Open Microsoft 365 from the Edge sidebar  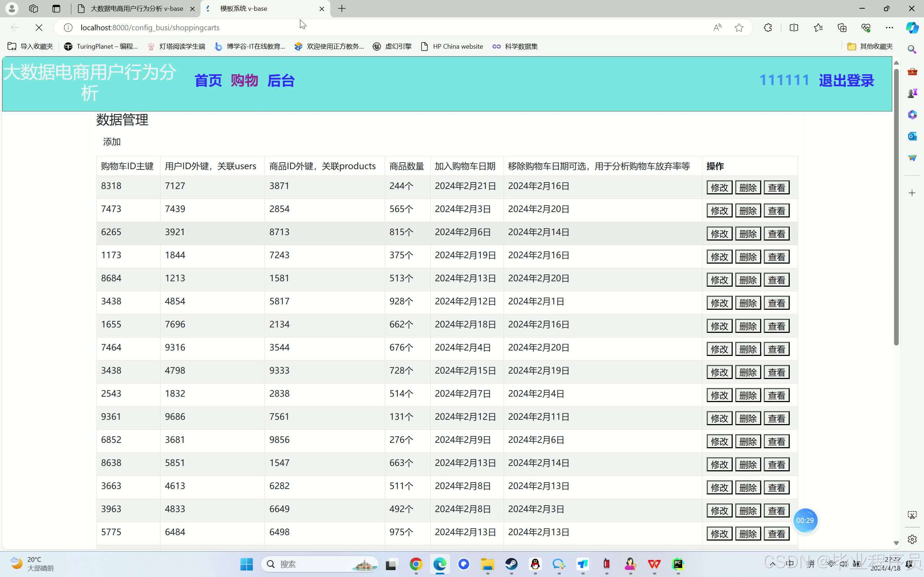click(913, 114)
